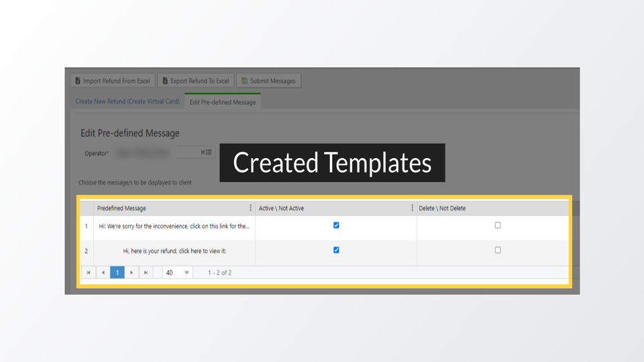
Task: Go to the first page of the grid
Action: [x=89, y=273]
